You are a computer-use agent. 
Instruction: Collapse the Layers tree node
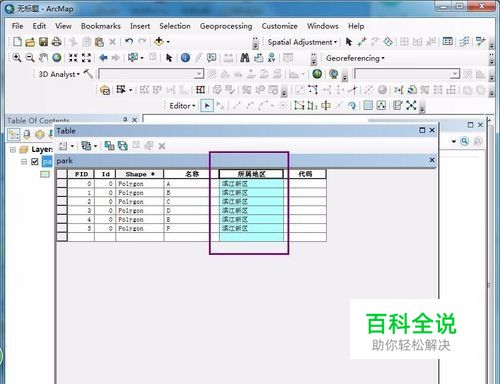(x=13, y=150)
